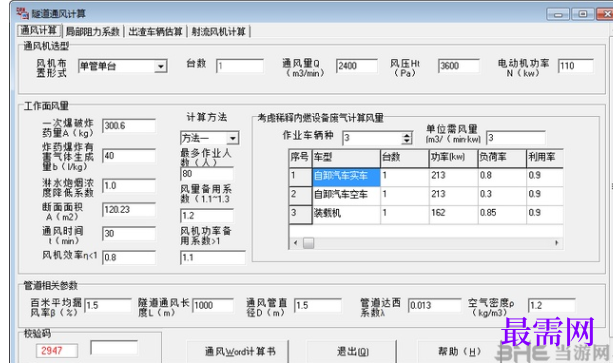
Task: Click 通风量Q field showing 2400
Action: click(x=357, y=66)
